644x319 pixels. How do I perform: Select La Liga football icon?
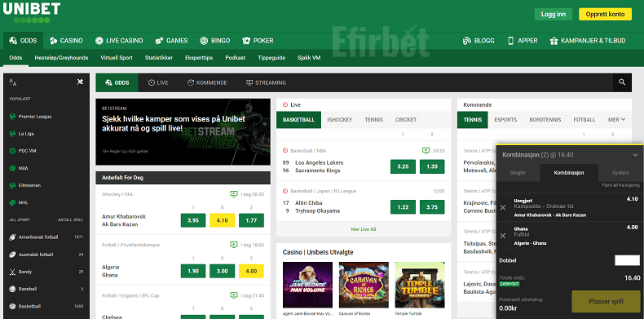click(12, 134)
